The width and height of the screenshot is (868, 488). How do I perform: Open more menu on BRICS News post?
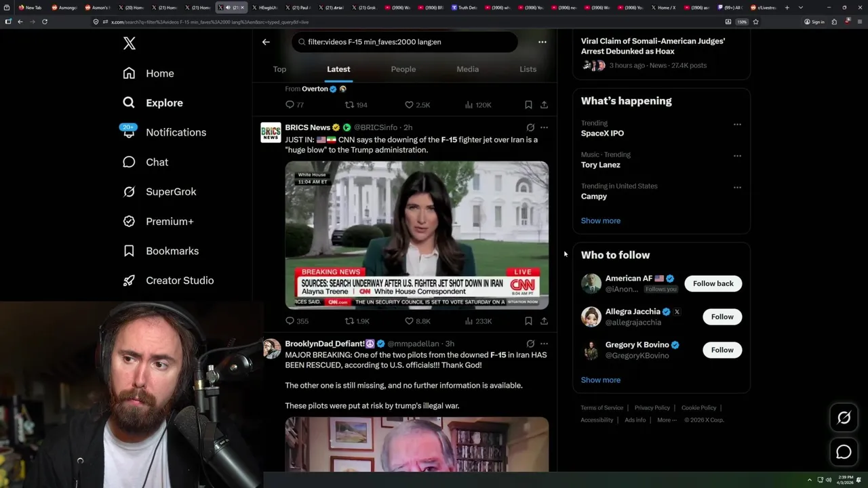coord(544,127)
